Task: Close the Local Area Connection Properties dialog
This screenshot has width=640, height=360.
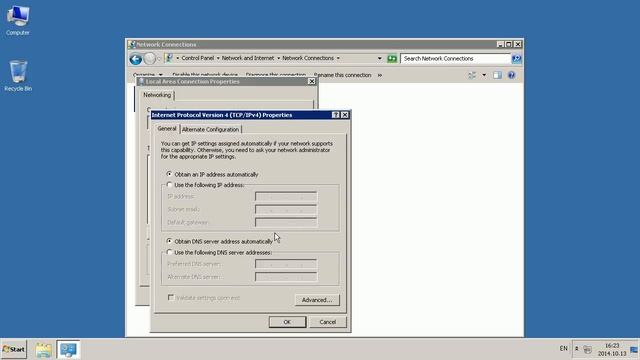Action: (311, 82)
